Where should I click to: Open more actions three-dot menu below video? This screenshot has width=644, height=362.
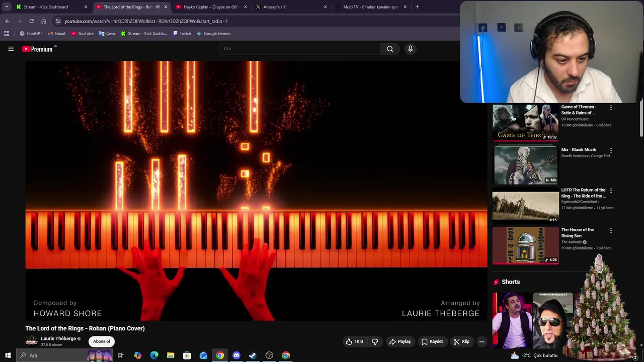tap(481, 341)
